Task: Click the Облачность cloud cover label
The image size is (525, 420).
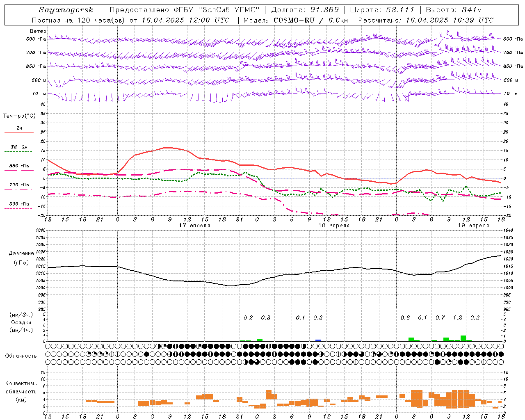Action: click(x=21, y=356)
